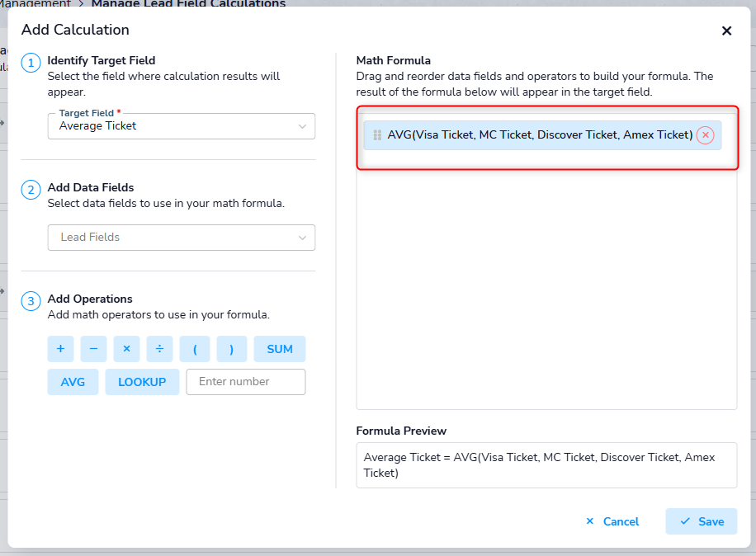
Task: Click the AVG formula chip text
Action: tap(540, 135)
